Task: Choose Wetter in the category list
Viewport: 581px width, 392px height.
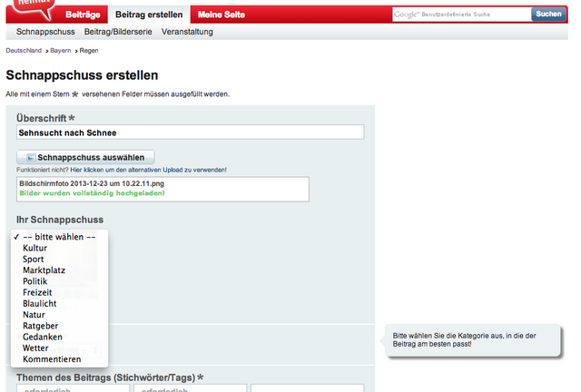Action: tap(59, 348)
